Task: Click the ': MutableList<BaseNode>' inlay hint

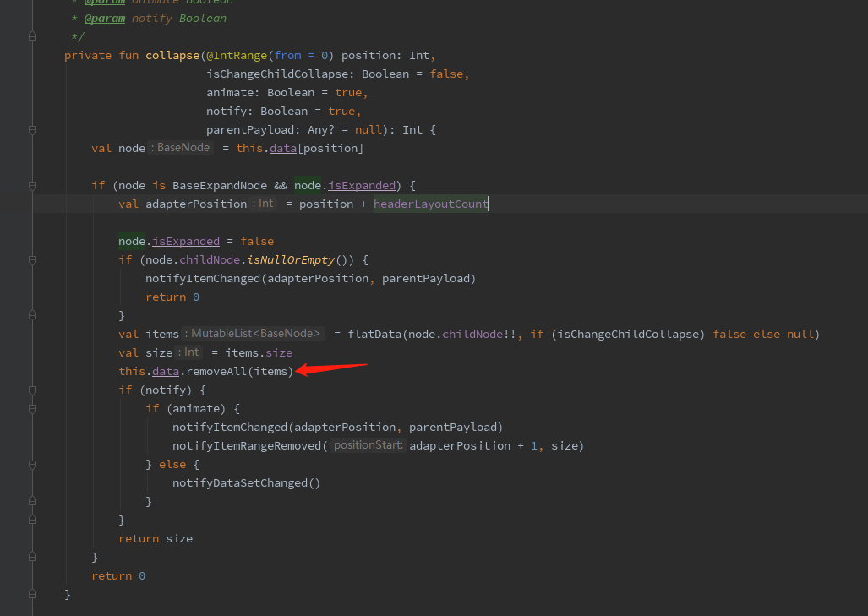Action: pos(253,334)
